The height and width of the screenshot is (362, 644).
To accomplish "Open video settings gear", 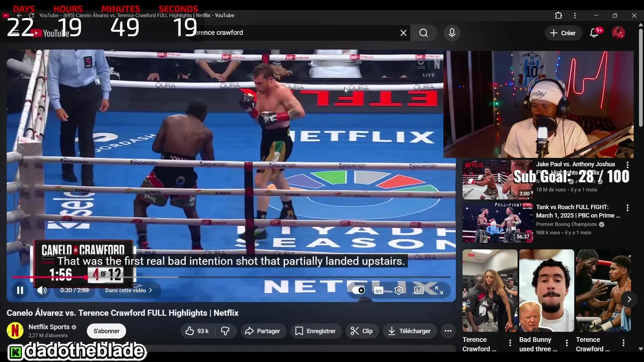I will click(x=398, y=290).
